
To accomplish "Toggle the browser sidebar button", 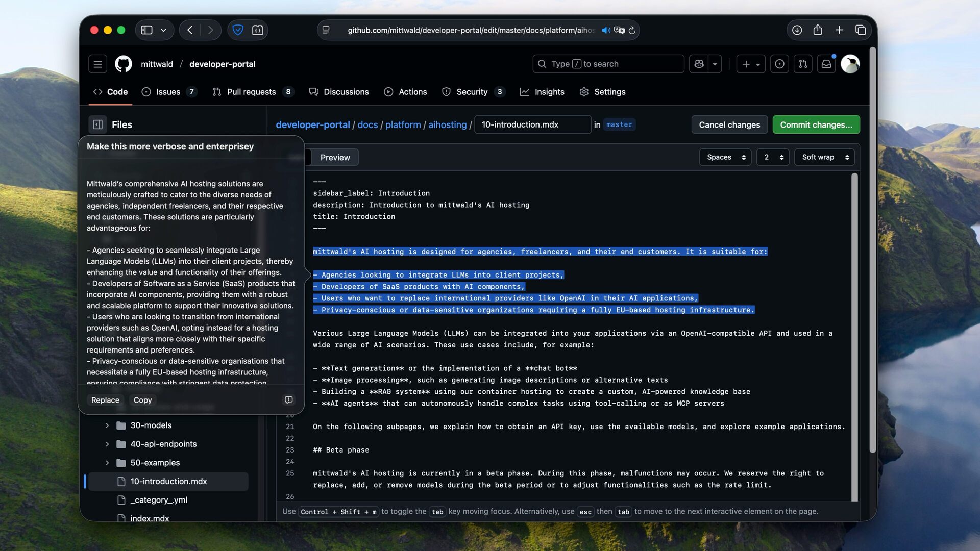I will tap(146, 30).
